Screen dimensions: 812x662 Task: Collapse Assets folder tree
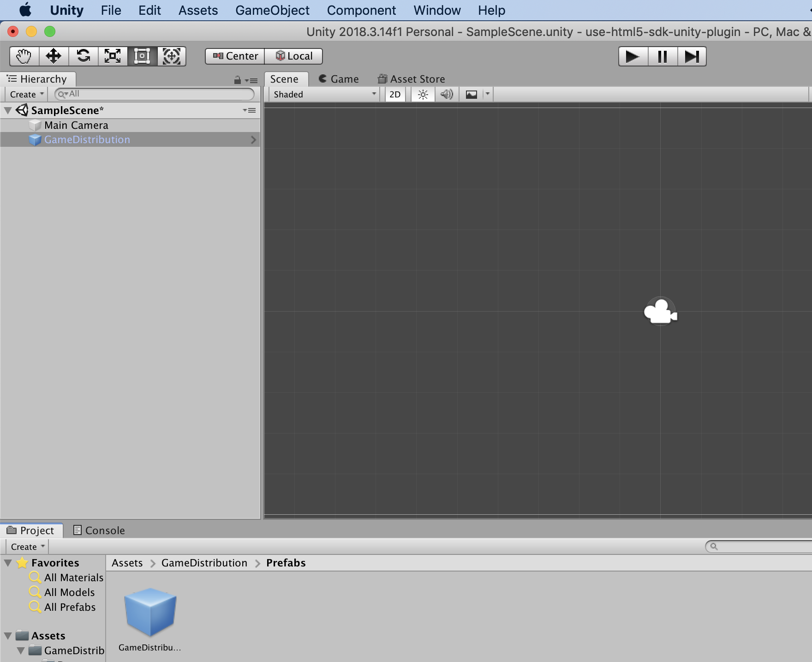pyautogui.click(x=8, y=636)
